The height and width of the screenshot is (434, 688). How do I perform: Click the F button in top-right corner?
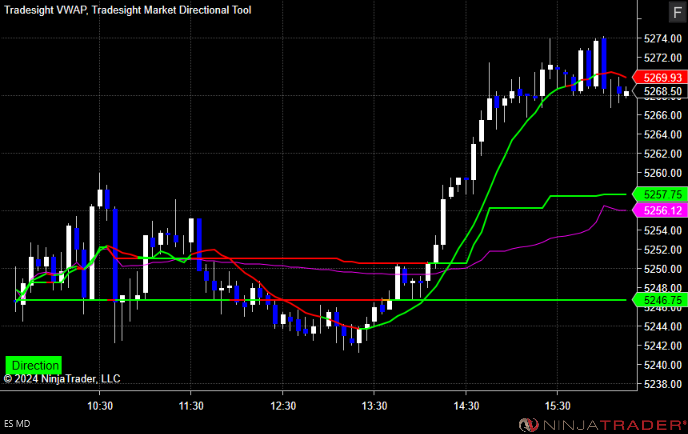[x=677, y=12]
